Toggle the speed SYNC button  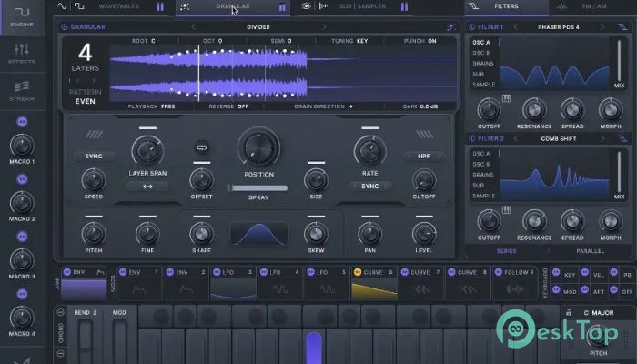pos(94,156)
